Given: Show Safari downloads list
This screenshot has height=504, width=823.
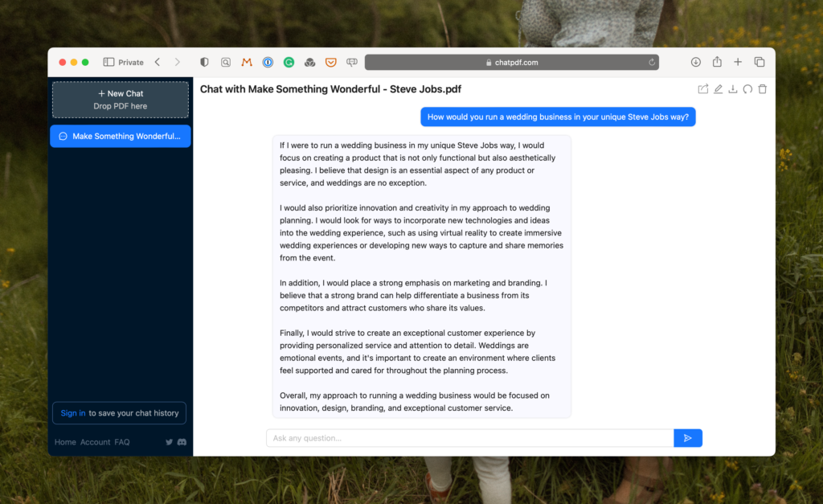Looking at the screenshot, I should click(x=696, y=62).
